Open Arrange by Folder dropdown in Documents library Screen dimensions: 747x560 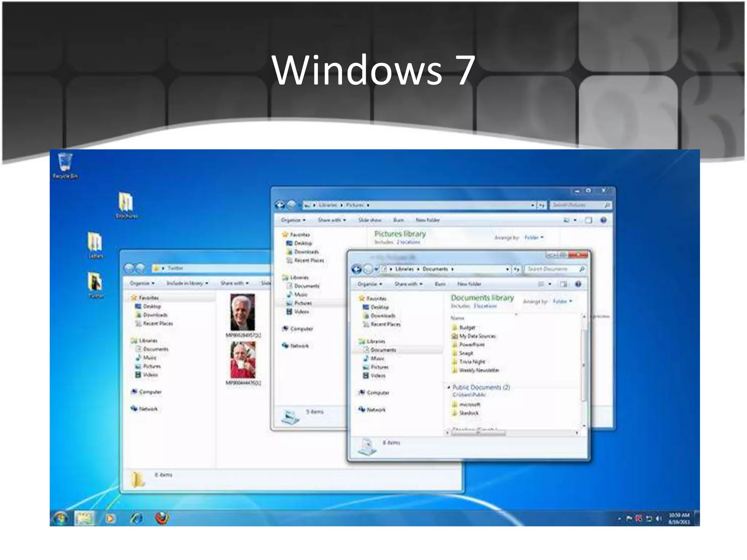coord(562,302)
